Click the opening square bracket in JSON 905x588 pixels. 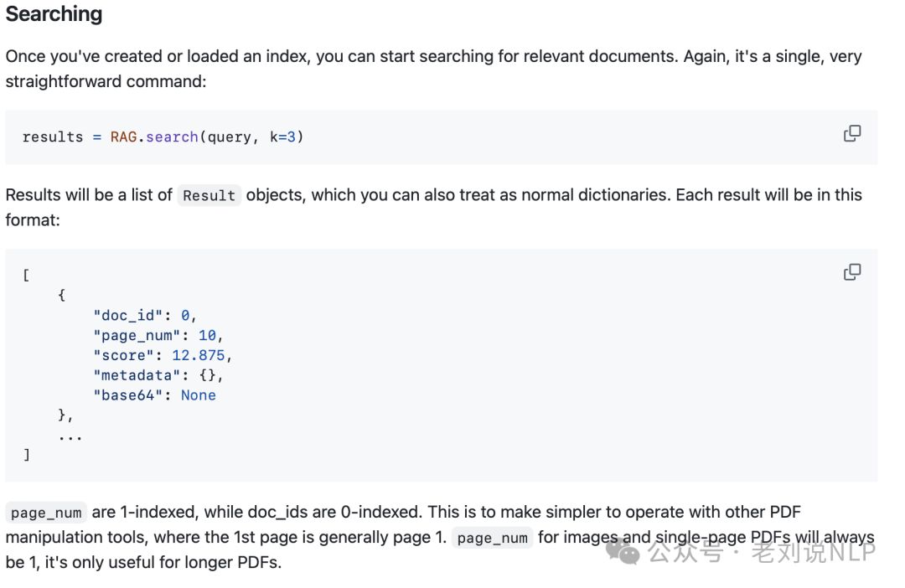[26, 276]
